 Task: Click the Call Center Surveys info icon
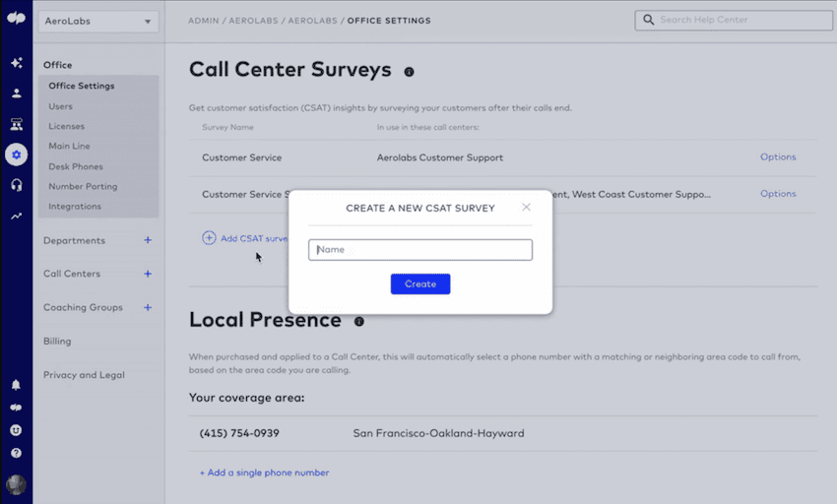pyautogui.click(x=409, y=72)
